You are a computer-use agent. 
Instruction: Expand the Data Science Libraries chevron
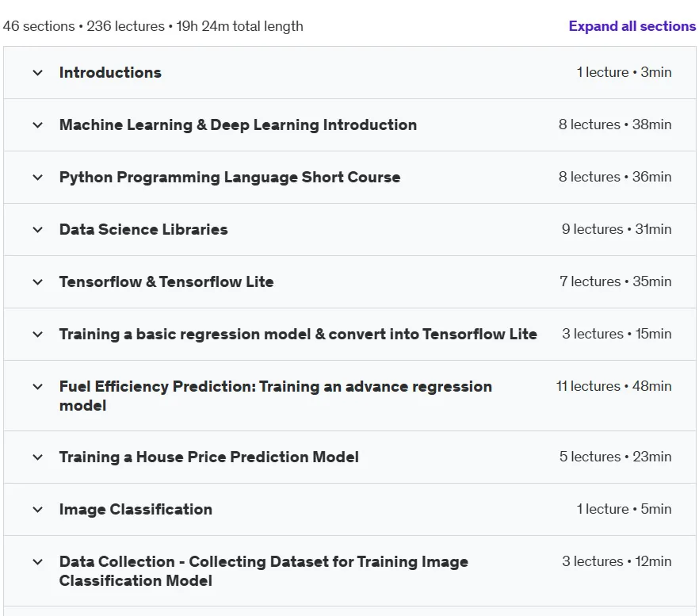[x=38, y=230]
